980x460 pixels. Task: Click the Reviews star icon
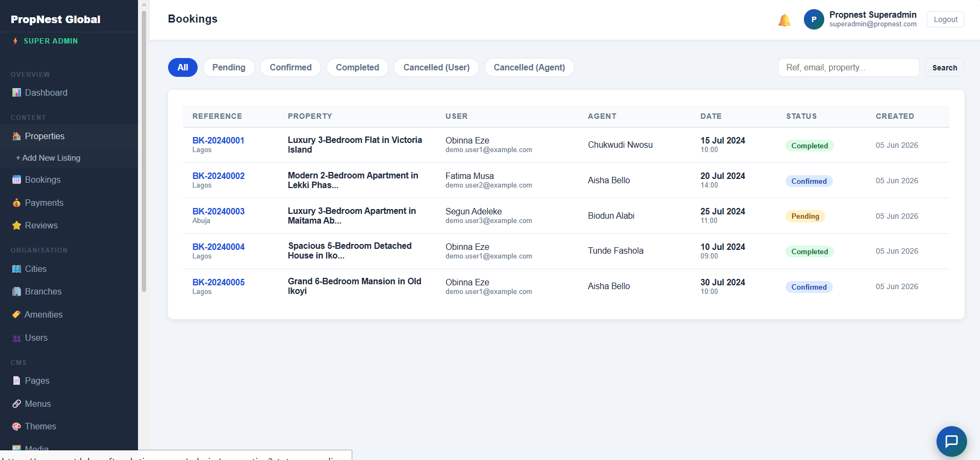[x=17, y=225]
